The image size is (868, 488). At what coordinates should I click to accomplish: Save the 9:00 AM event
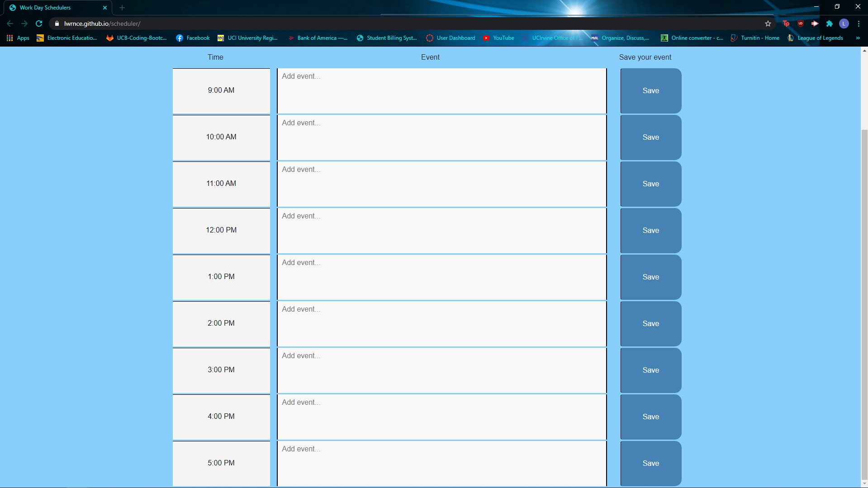(x=651, y=91)
